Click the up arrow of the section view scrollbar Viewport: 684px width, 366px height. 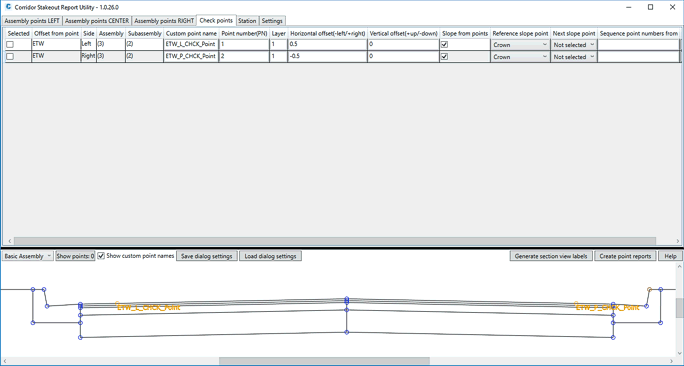click(680, 267)
